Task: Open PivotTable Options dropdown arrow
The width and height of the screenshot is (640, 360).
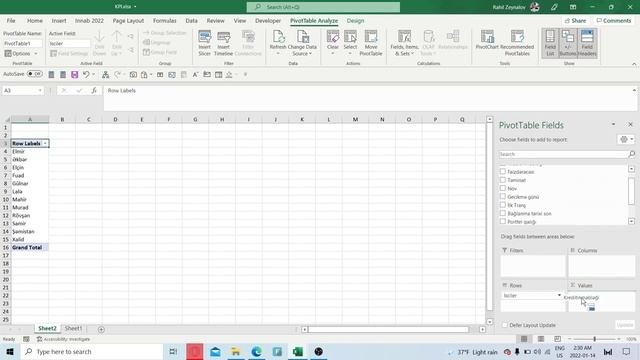Action: [x=36, y=53]
